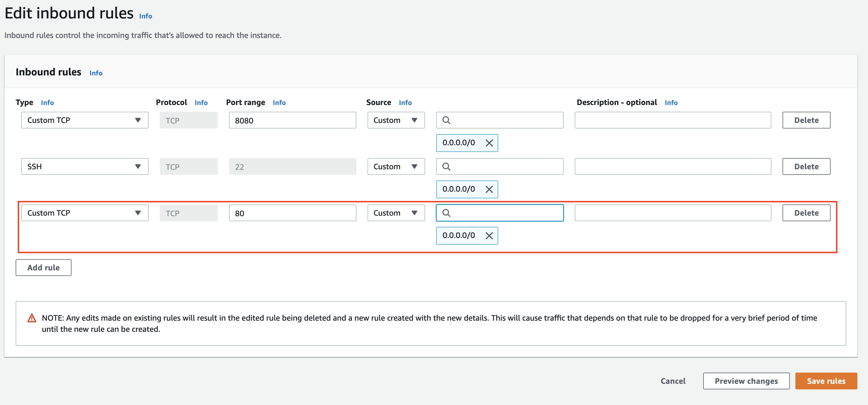Screen dimensions: 868x405
Task: Remove 0.0.0.0/0 from port 8080 rule
Action: coord(489,143)
